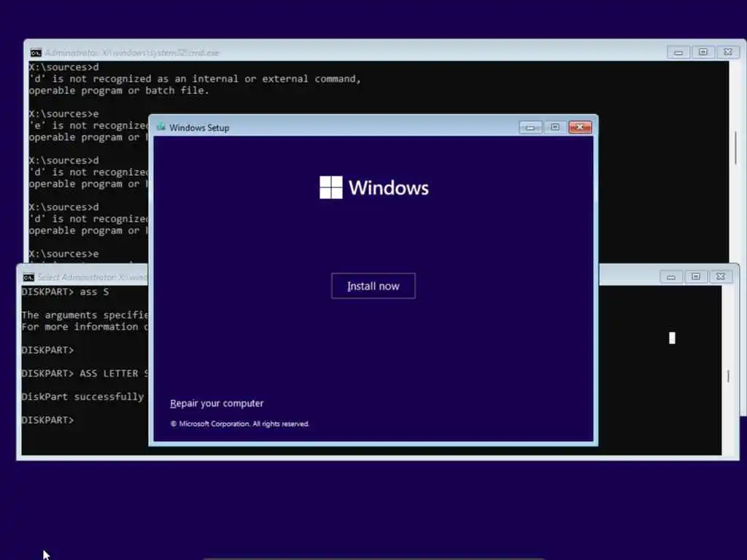Click the full 'is not recognized as an internal' line
The width and height of the screenshot is (747, 560).
pyautogui.click(x=196, y=79)
